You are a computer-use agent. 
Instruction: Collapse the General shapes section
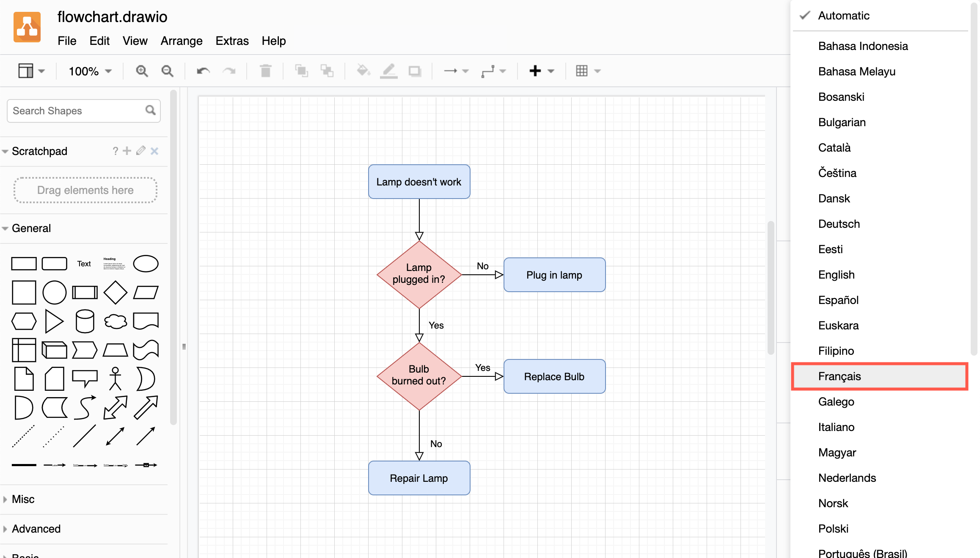[31, 228]
